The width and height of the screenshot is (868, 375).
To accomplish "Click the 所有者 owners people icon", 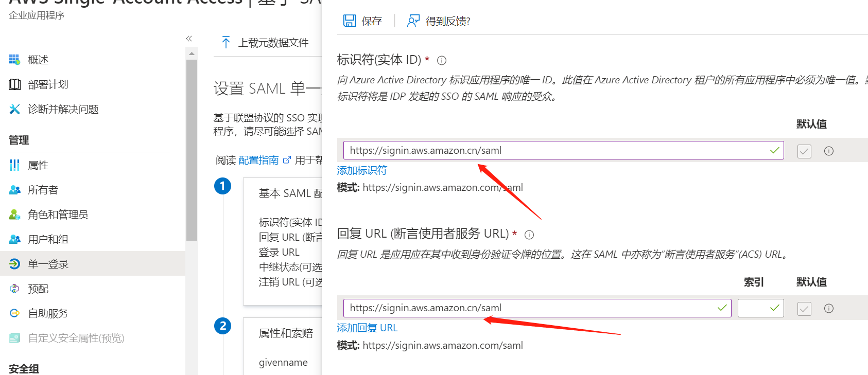I will coord(14,190).
